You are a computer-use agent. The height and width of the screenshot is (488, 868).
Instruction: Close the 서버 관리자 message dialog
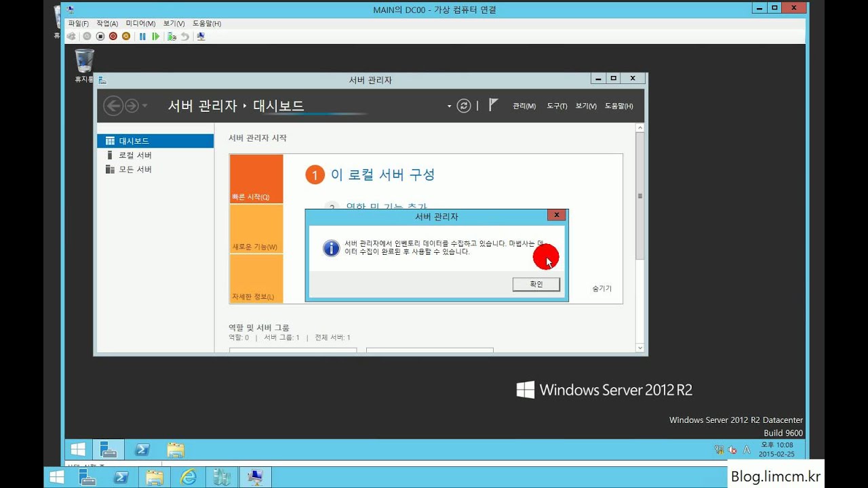[x=556, y=215]
